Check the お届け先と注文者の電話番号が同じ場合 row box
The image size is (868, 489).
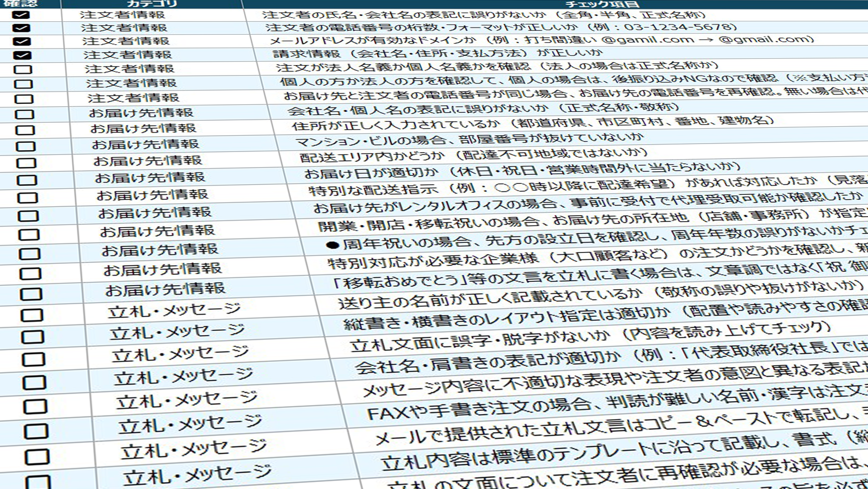point(24,99)
